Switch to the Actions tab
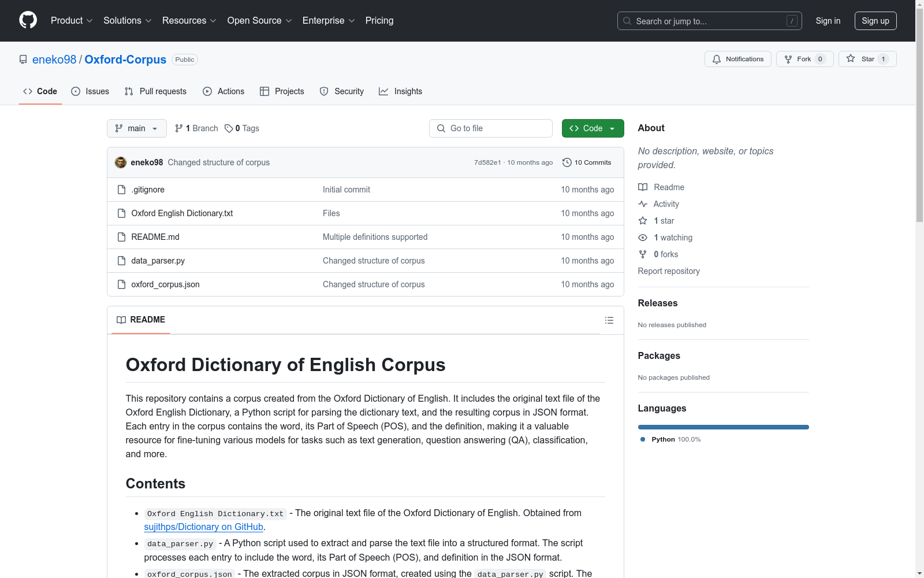This screenshot has width=924, height=578. pyautogui.click(x=223, y=91)
